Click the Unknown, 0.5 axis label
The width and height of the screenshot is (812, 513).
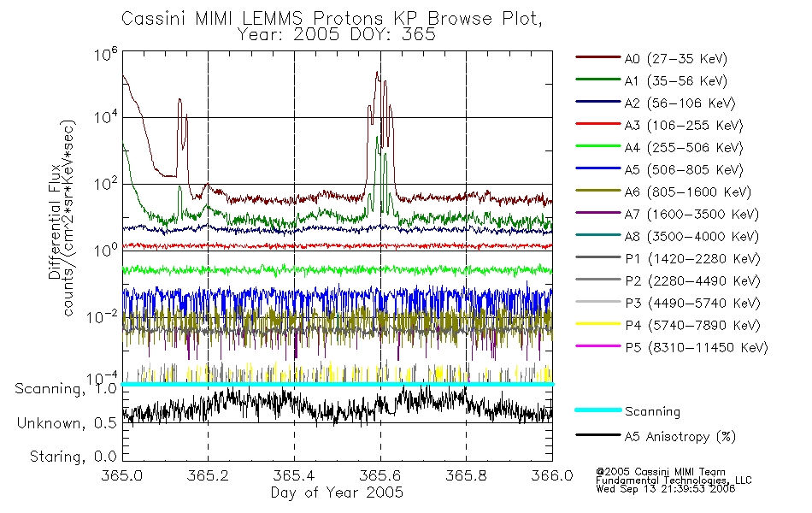[67, 423]
